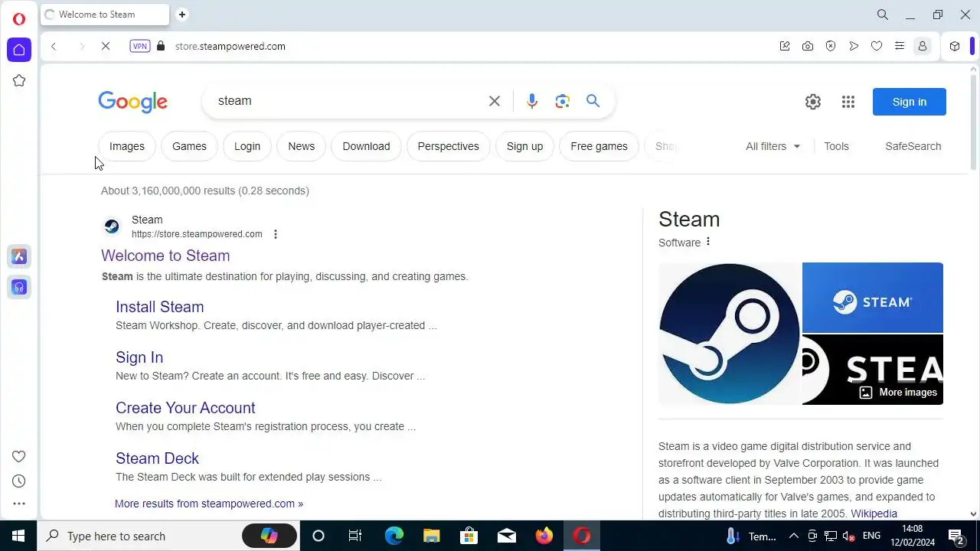The image size is (980, 551).
Task: Select the Perspectives filter
Action: point(449,146)
